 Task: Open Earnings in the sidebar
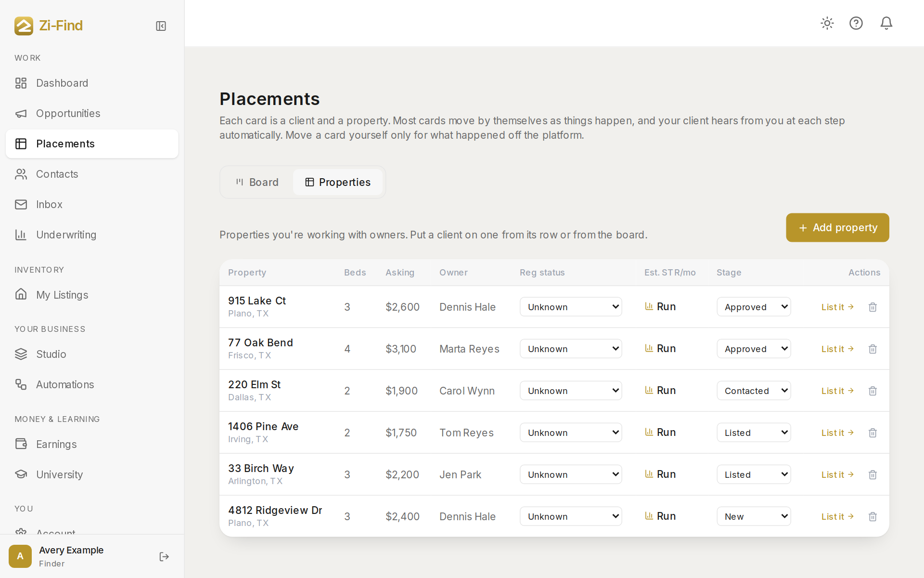(92, 444)
